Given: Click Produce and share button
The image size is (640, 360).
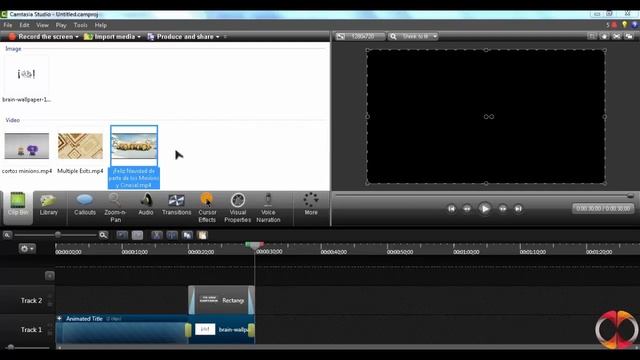Looking at the screenshot, I should point(180,37).
